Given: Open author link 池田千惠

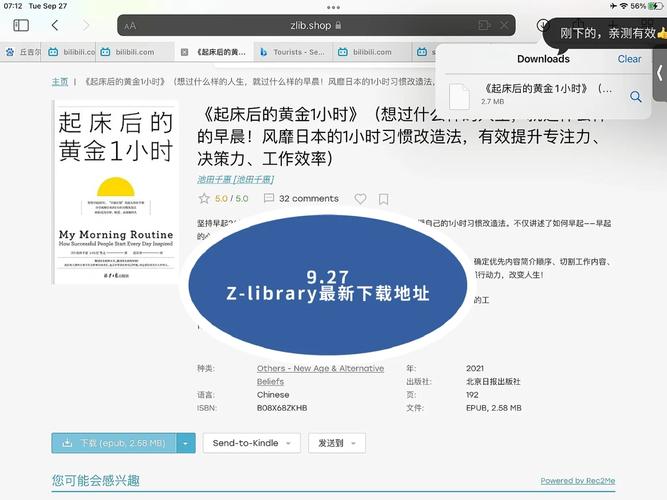Looking at the screenshot, I should [x=235, y=180].
